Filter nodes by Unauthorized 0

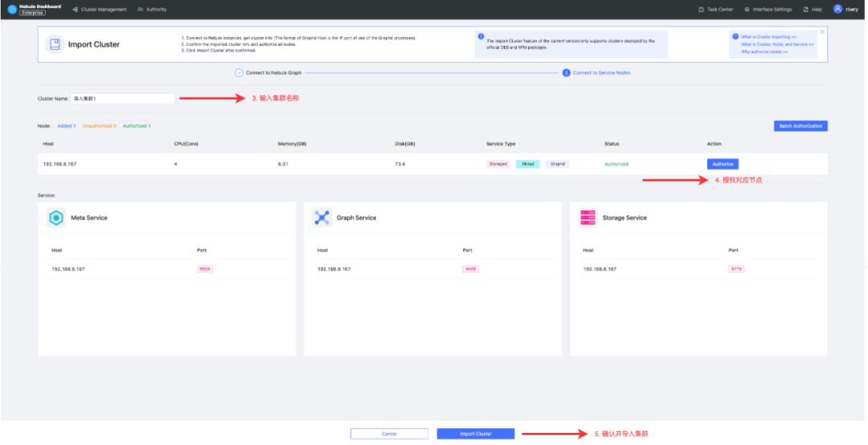[x=100, y=126]
